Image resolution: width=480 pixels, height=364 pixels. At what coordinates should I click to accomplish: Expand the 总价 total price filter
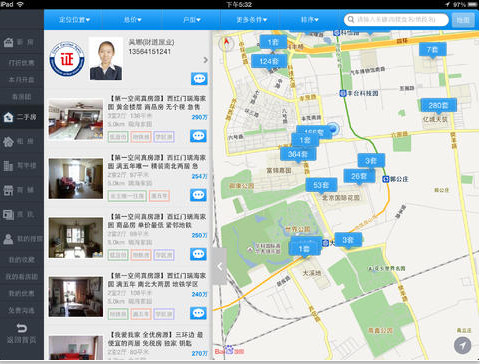point(132,20)
